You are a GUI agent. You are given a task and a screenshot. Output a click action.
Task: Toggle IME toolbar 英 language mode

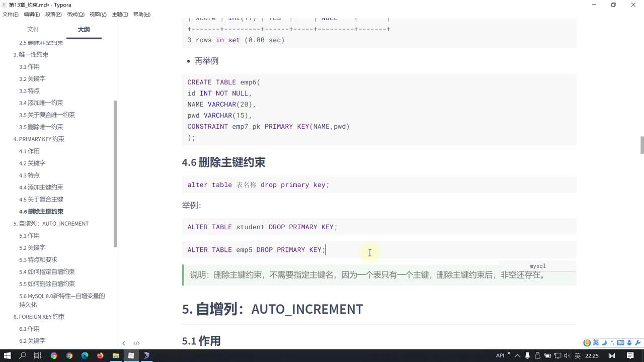(596, 343)
